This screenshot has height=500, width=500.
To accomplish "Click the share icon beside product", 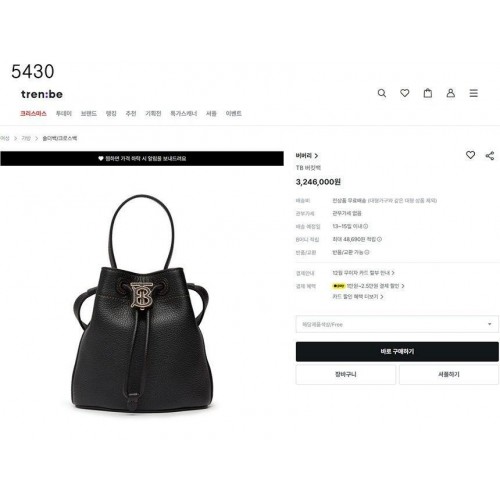I will pos(490,155).
